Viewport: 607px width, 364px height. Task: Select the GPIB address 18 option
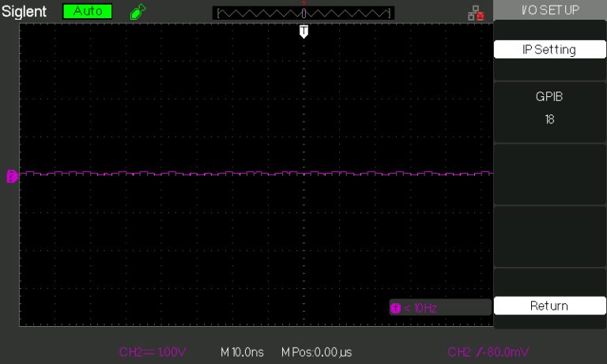pos(549,108)
